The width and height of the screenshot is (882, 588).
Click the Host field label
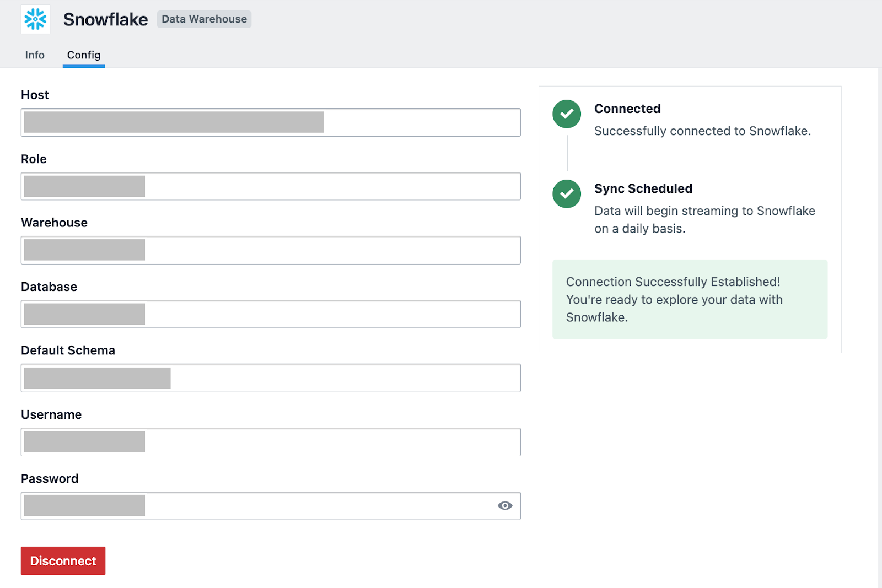point(35,95)
